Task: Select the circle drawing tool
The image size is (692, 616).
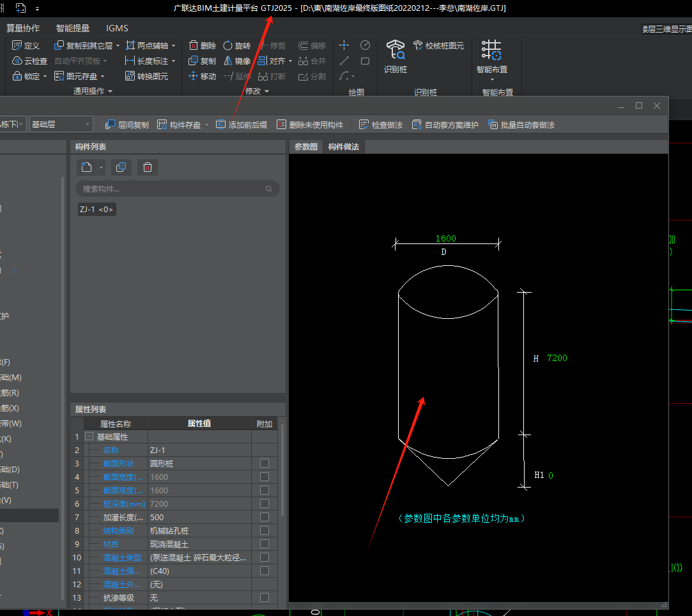Action: pos(365,45)
